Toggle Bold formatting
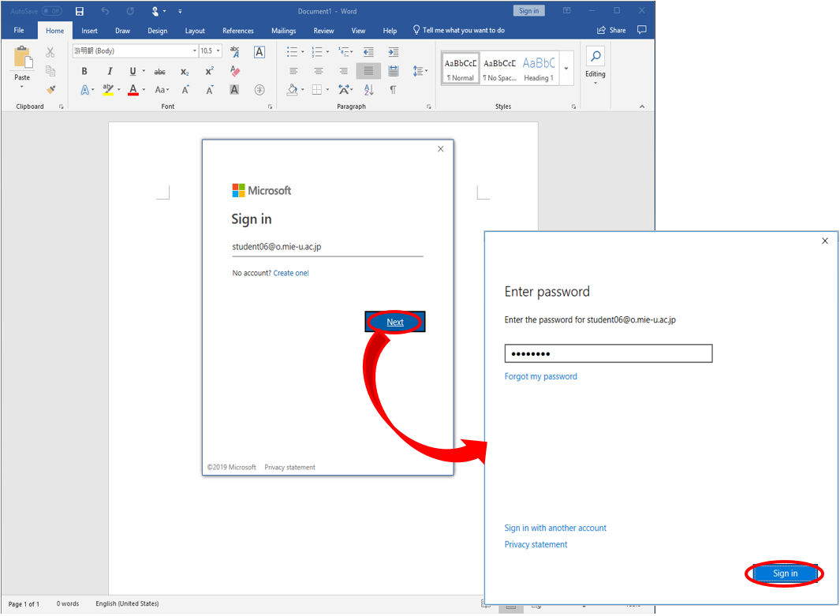 coord(84,71)
